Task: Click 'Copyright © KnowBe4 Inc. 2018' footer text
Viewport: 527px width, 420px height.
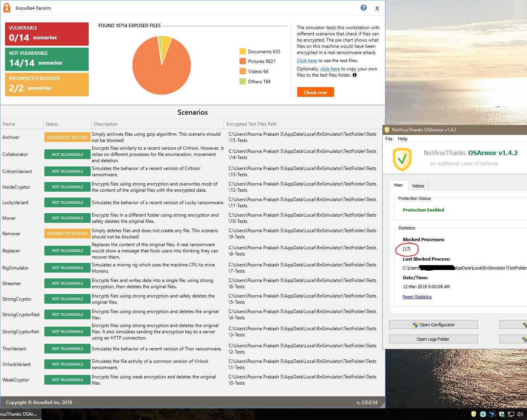Action: (39, 402)
